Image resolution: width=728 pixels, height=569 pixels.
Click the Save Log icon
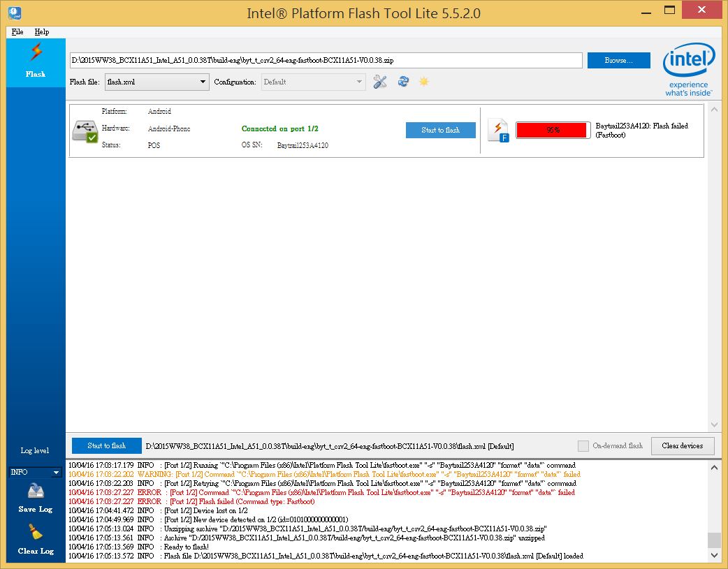pyautogui.click(x=36, y=492)
